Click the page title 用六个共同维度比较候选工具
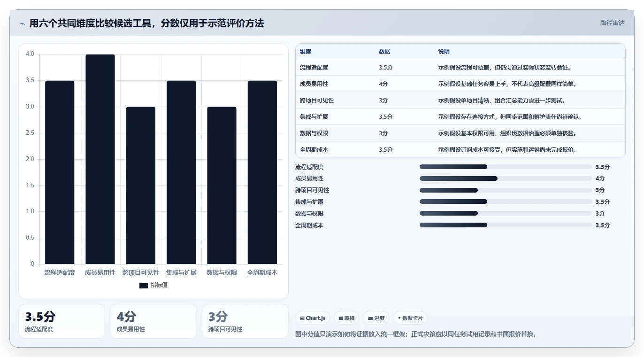 pos(146,23)
